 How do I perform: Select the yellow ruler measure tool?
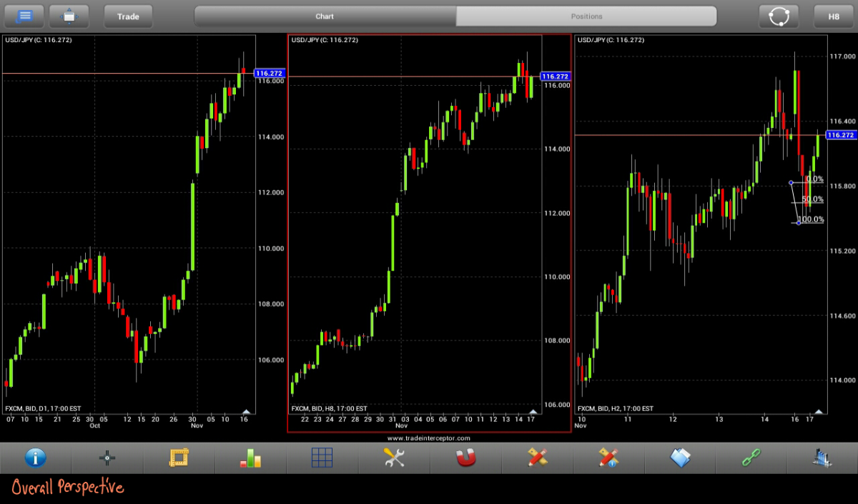pyautogui.click(x=179, y=458)
